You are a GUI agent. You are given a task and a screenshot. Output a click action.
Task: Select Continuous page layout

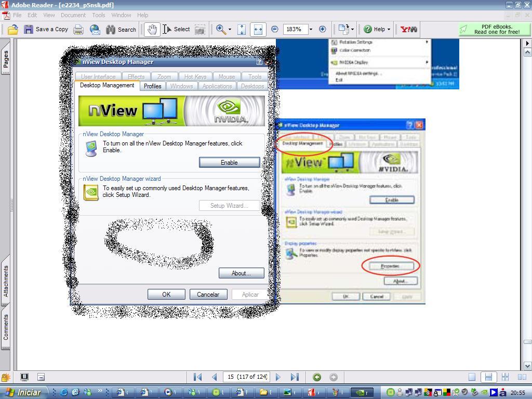[488, 377]
